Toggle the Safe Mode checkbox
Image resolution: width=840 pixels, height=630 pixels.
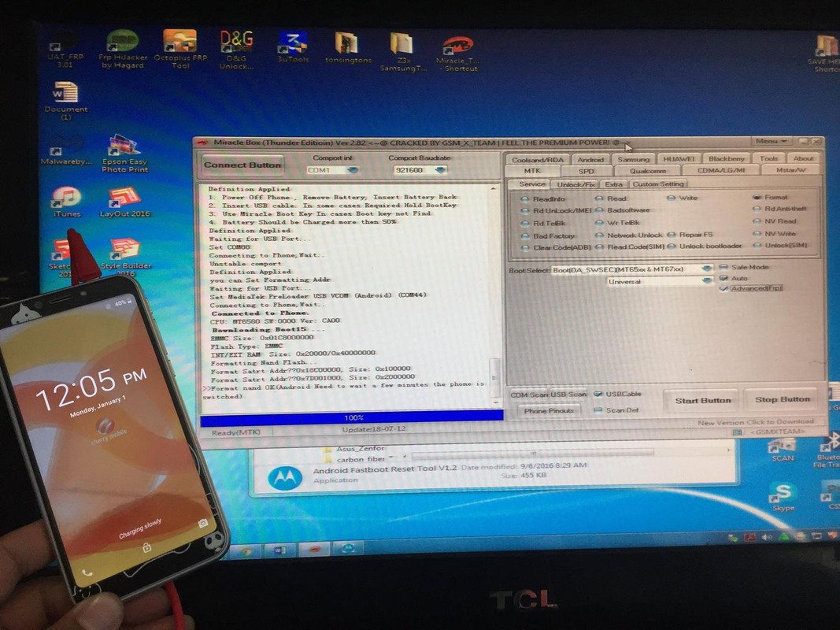click(744, 267)
